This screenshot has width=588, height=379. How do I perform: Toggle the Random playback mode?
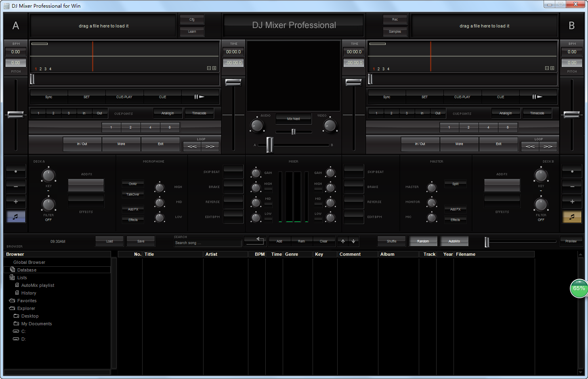pyautogui.click(x=423, y=241)
